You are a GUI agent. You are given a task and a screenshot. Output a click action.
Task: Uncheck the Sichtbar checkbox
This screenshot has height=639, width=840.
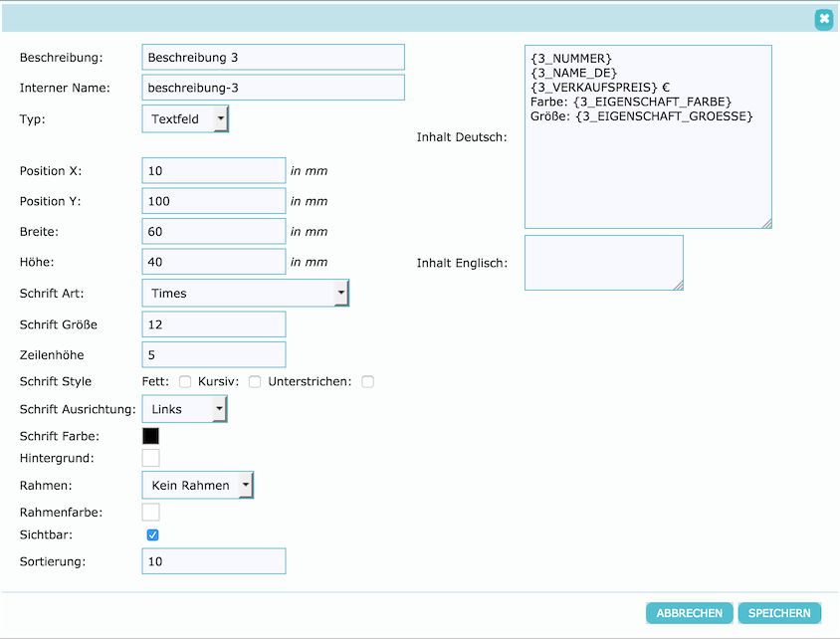pyautogui.click(x=152, y=535)
